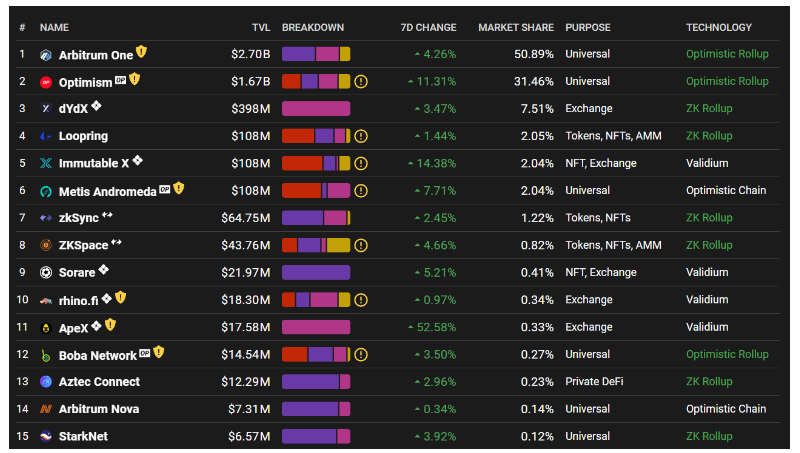Click the Aztec Connect logo icon

(x=46, y=382)
